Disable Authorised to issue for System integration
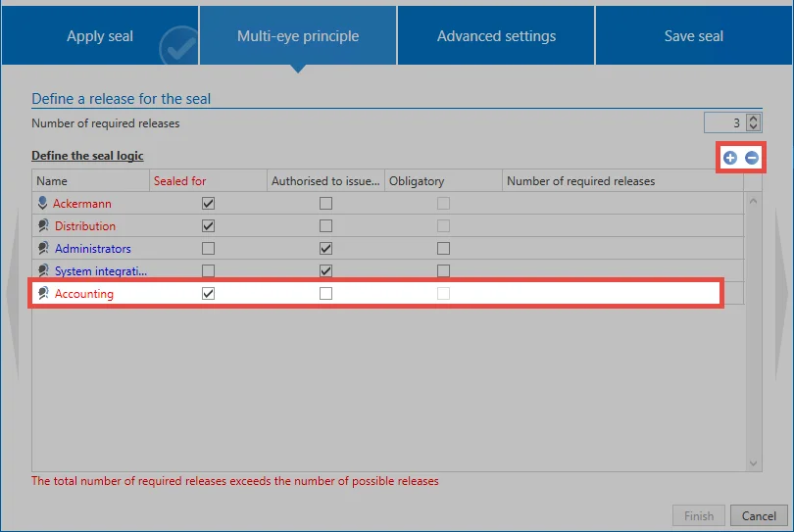This screenshot has height=532, width=794. pyautogui.click(x=325, y=270)
